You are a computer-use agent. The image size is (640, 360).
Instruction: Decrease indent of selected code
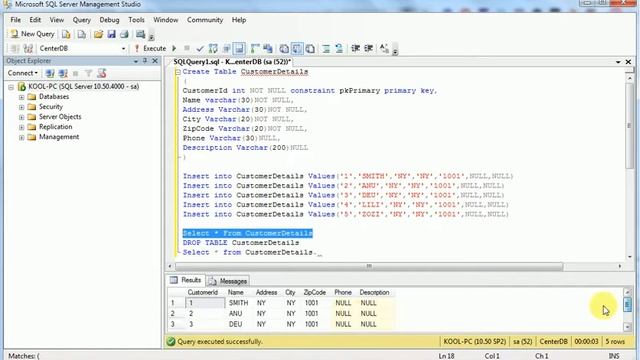[356, 49]
